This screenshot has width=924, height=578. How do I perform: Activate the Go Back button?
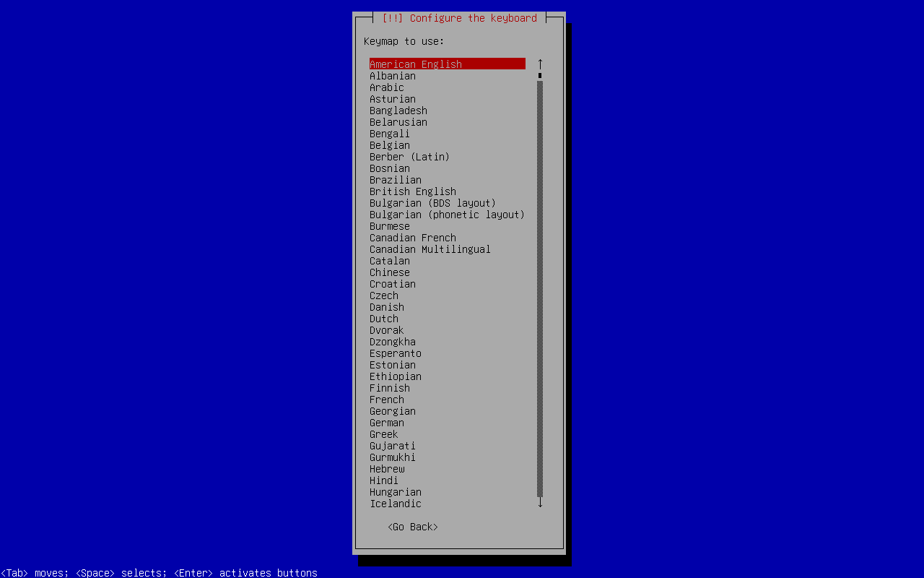pos(413,527)
